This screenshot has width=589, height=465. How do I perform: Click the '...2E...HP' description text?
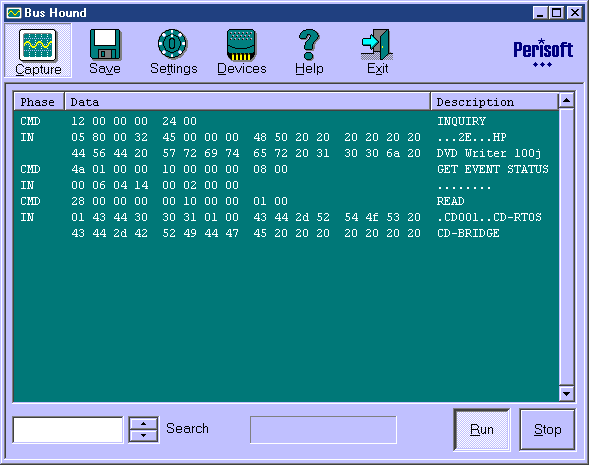[472, 137]
